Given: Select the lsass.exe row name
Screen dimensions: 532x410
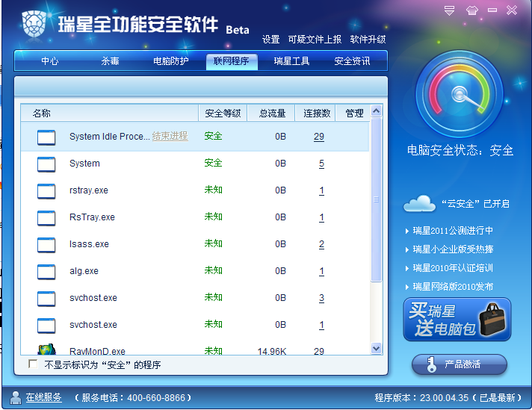Looking at the screenshot, I should coord(89,244).
